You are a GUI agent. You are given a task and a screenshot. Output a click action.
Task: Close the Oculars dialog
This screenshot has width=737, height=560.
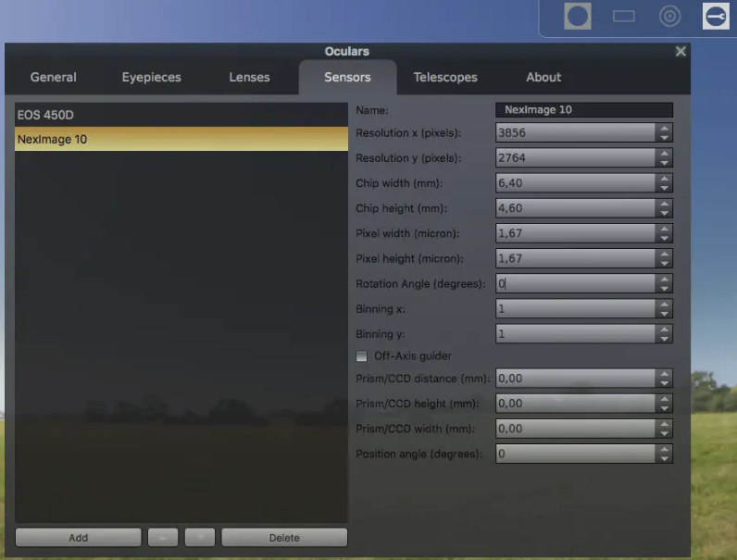(681, 52)
